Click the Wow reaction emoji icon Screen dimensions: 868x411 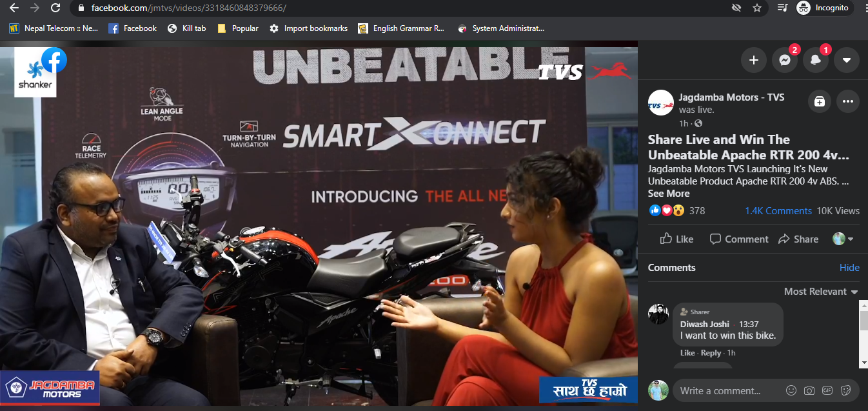678,210
